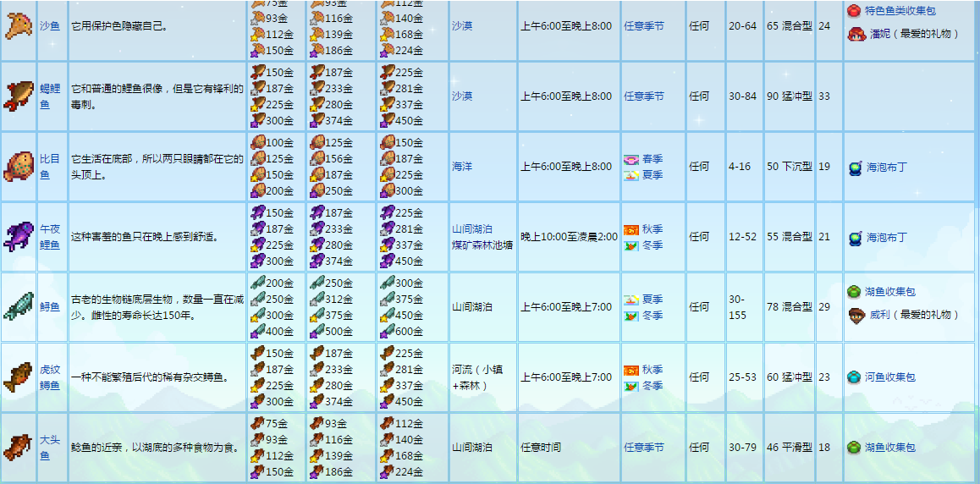This screenshot has width=980, height=484.
Task: Click the 沙鱼 (Sandfish) fish image
Action: click(19, 26)
